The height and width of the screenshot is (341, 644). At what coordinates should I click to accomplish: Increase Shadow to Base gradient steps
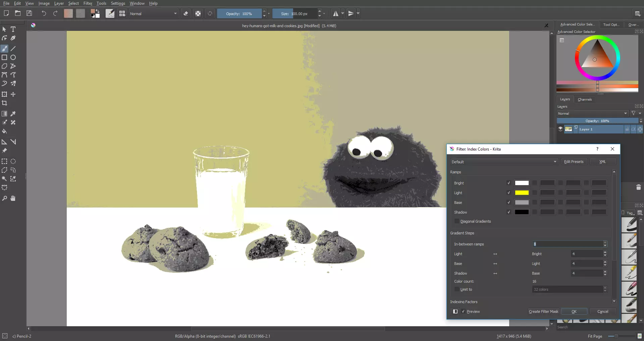click(605, 272)
